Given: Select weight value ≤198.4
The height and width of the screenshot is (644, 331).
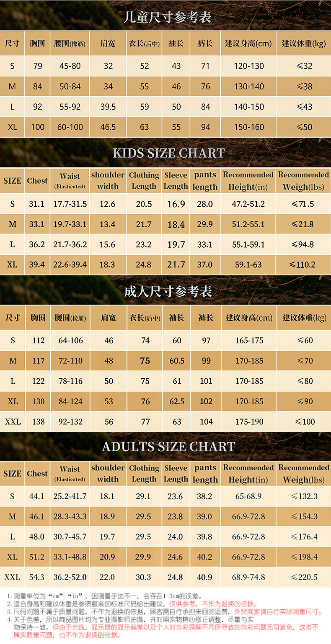Looking at the screenshot, I should [x=305, y=557].
